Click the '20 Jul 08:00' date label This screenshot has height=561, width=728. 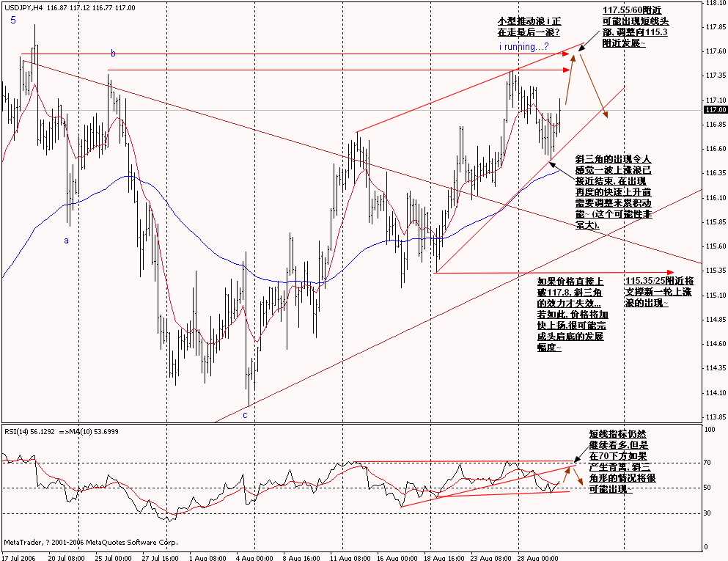(67, 558)
